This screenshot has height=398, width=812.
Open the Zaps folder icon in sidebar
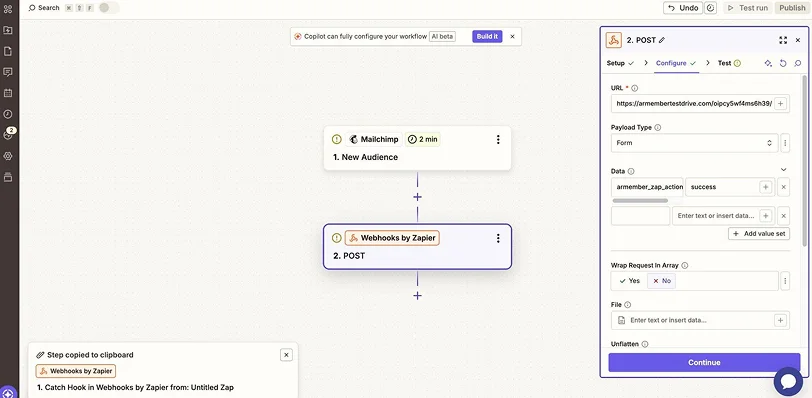click(x=8, y=30)
